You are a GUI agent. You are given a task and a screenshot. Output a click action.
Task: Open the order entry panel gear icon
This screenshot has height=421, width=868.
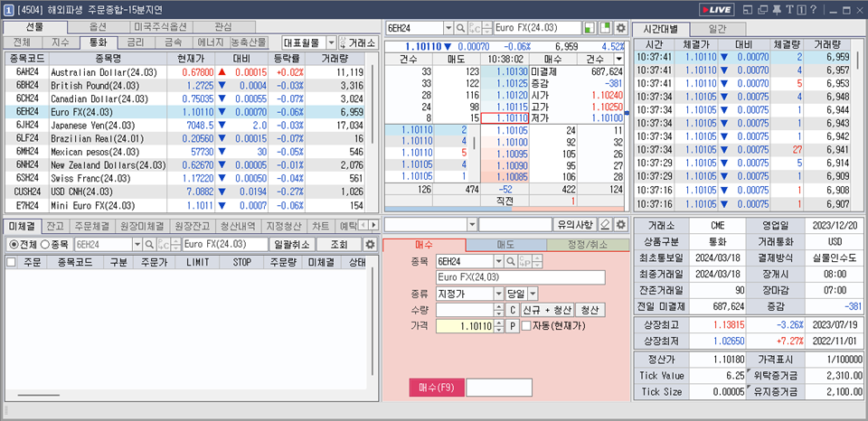621,224
